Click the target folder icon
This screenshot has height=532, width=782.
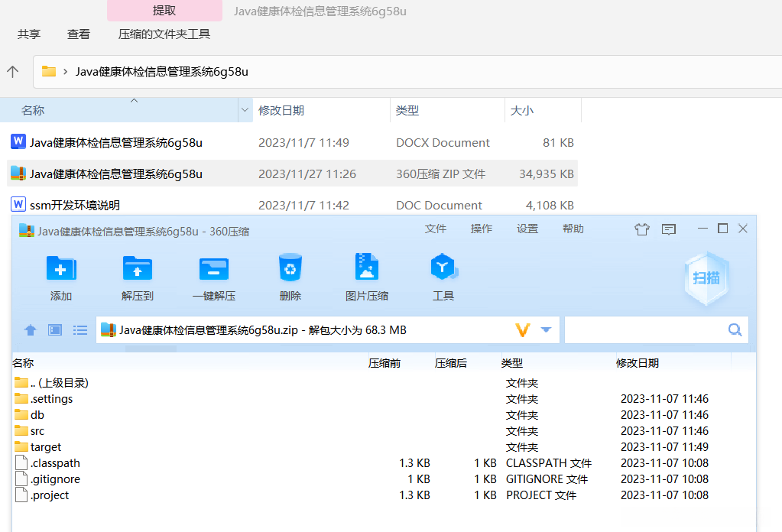click(x=21, y=446)
